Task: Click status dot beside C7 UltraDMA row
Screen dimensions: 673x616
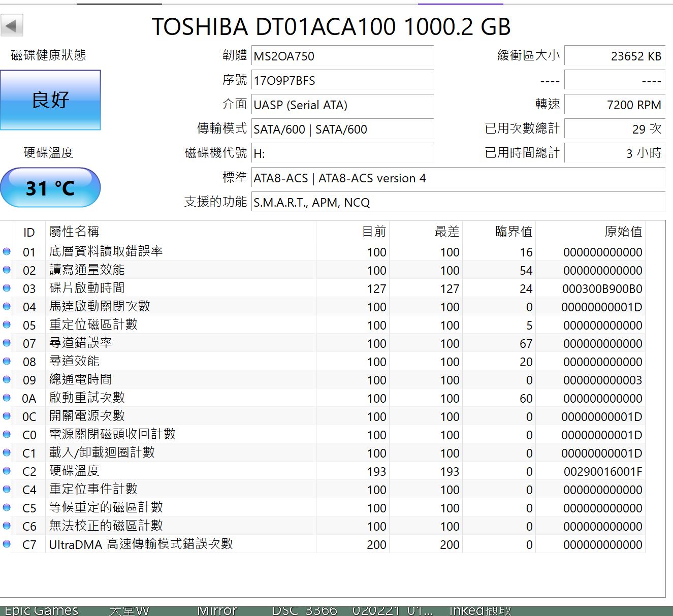Action: (x=7, y=544)
